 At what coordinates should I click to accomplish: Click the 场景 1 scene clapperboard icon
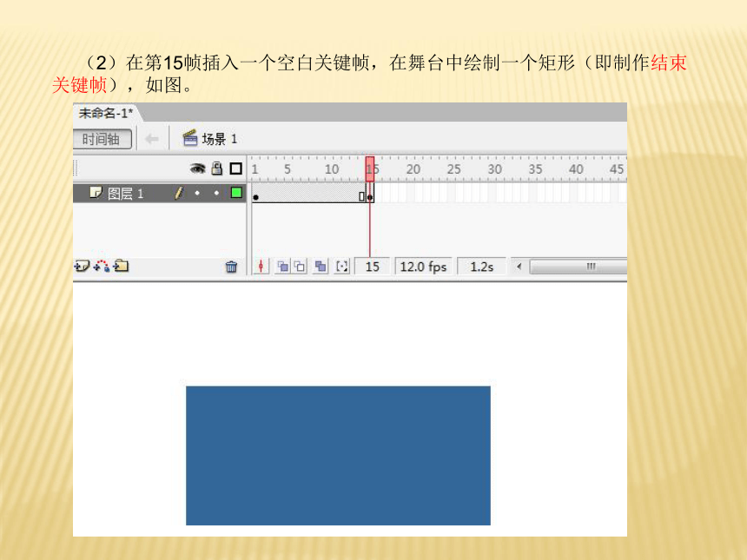tap(190, 138)
